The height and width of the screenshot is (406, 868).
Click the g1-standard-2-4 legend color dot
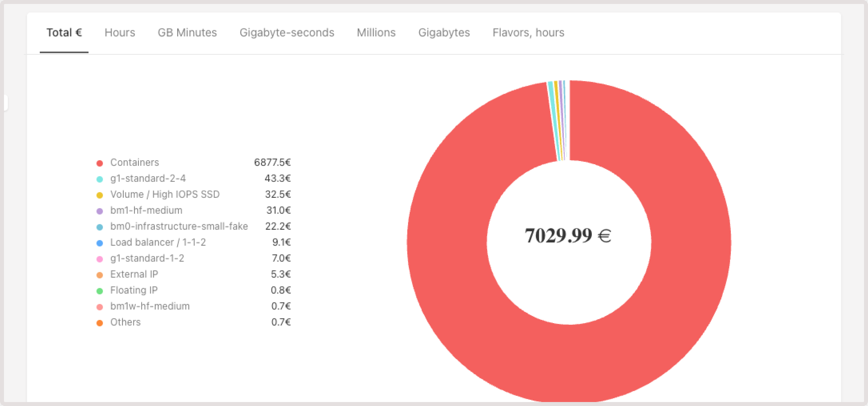coord(100,178)
